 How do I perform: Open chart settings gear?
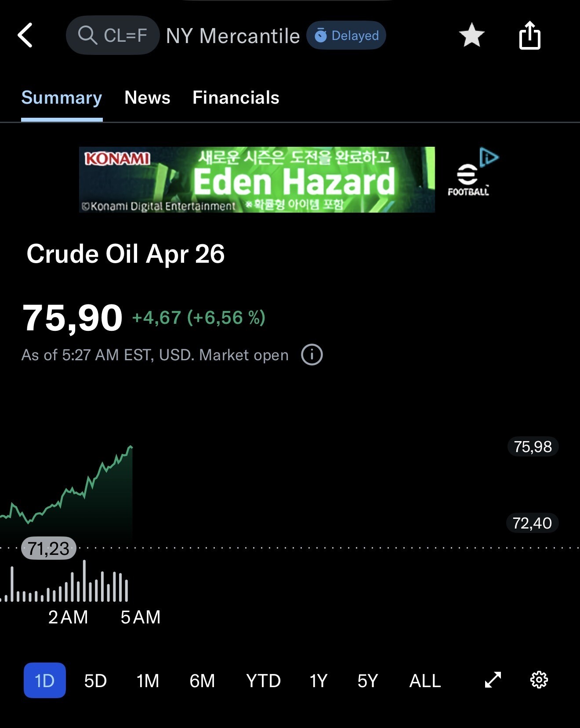coord(539,680)
